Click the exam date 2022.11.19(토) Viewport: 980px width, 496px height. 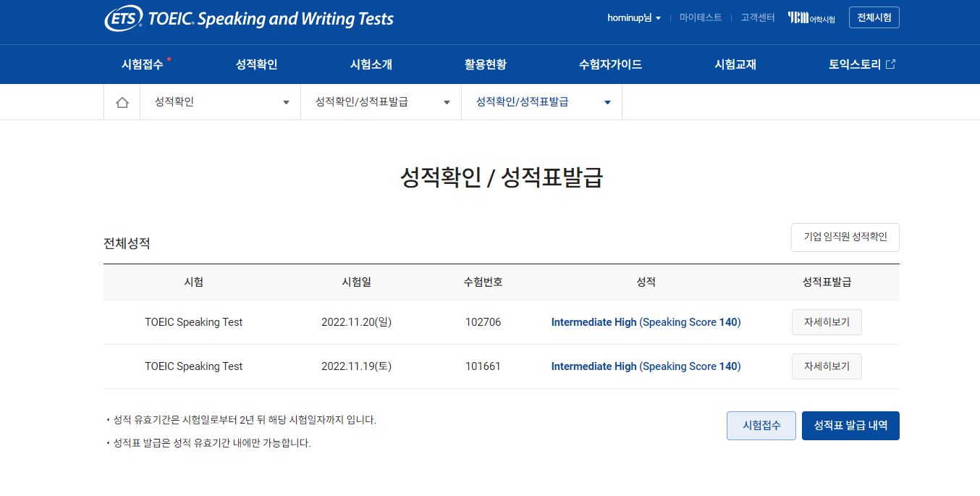356,366
